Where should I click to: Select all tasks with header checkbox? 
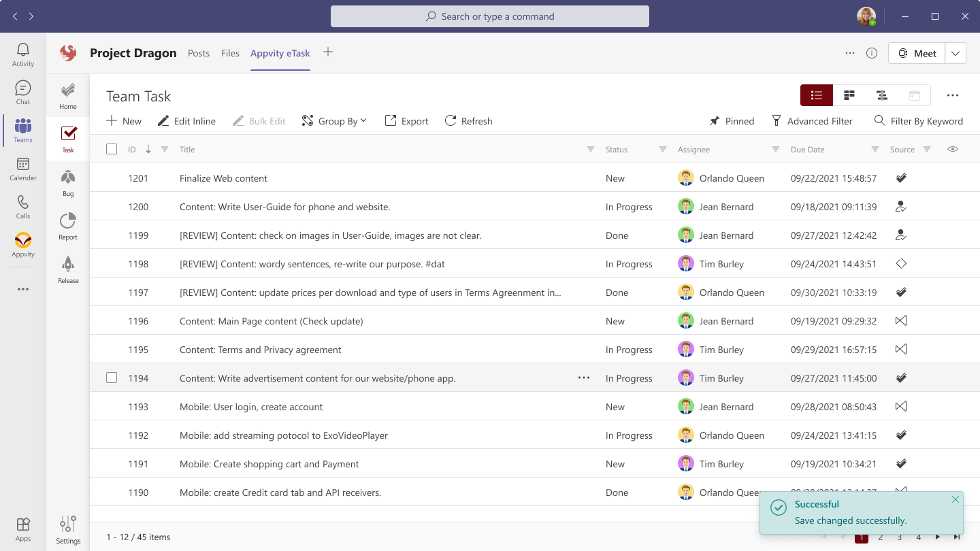tap(112, 148)
